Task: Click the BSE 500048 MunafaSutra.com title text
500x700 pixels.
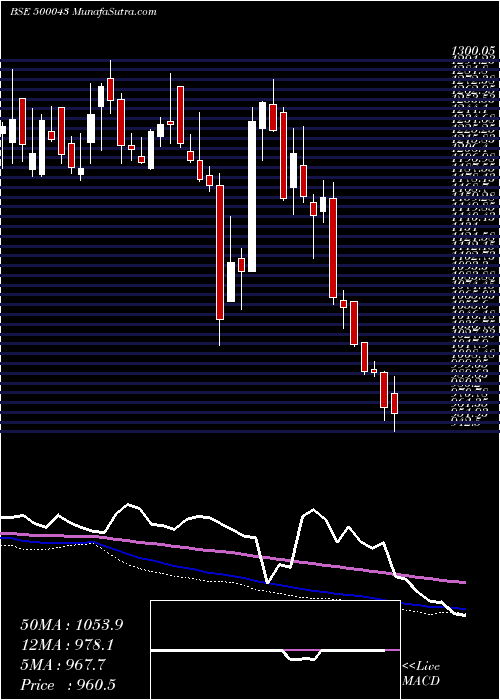Action: 83,12
